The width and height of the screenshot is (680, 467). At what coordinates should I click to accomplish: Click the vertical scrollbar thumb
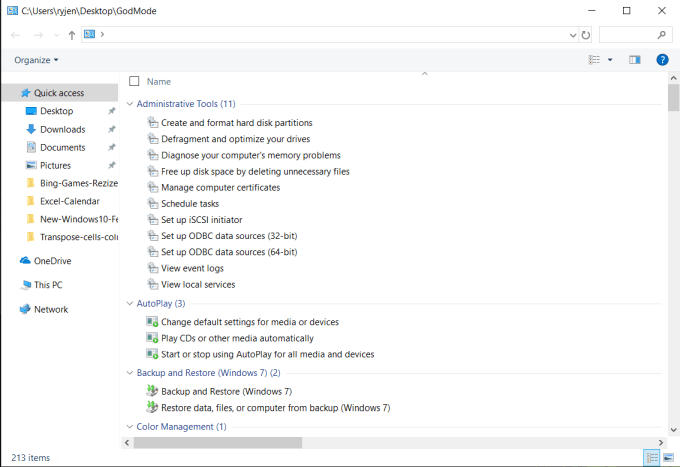tap(673, 98)
